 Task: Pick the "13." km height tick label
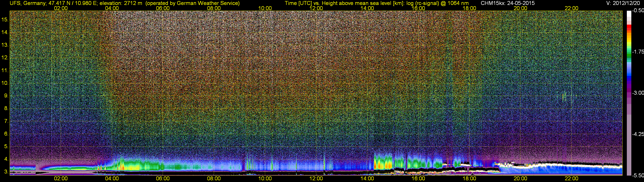pyautogui.click(x=5, y=45)
